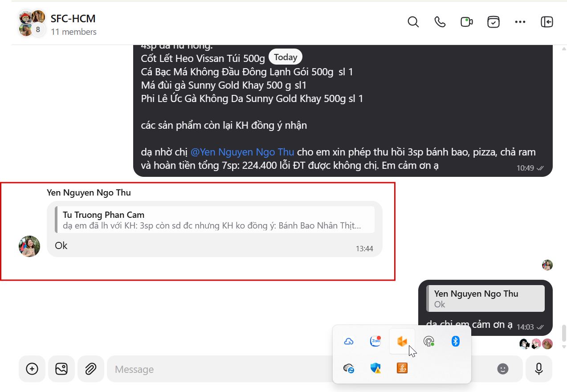The width and height of the screenshot is (567, 392).
Task: Click Yen Nguyen Ngo Thu's profile photo
Action: 29,246
